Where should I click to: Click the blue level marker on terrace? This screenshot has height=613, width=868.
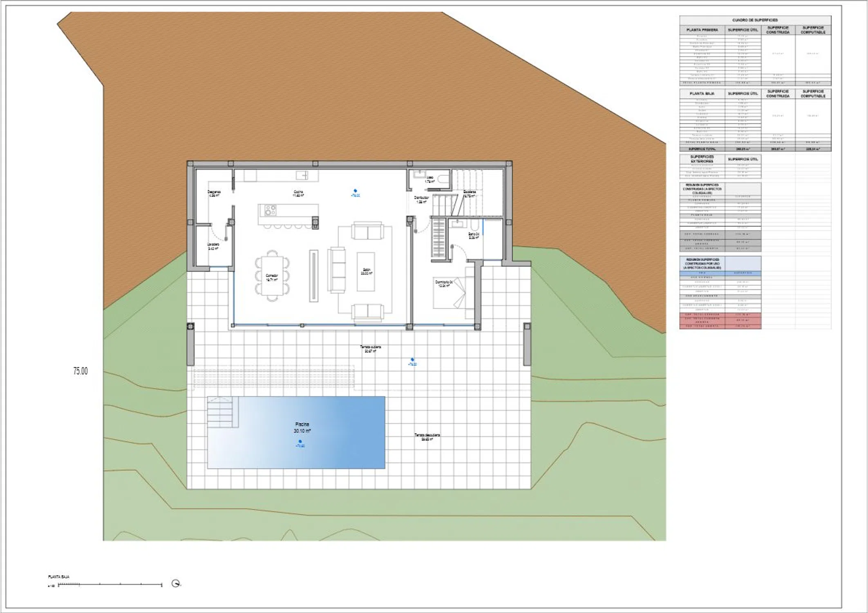click(412, 359)
